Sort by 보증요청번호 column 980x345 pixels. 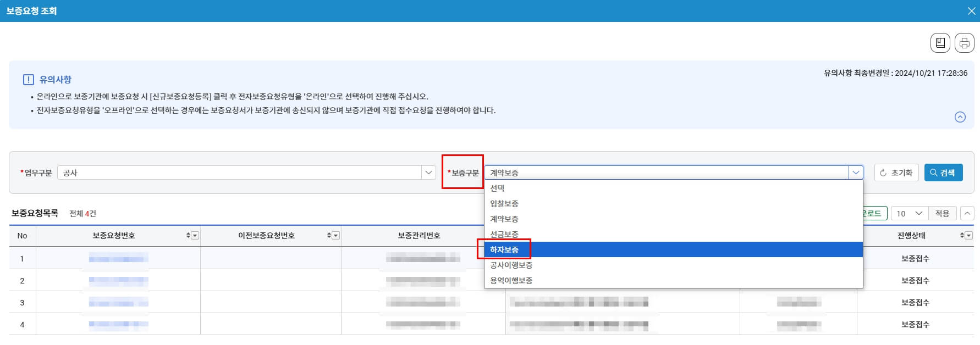[188, 235]
